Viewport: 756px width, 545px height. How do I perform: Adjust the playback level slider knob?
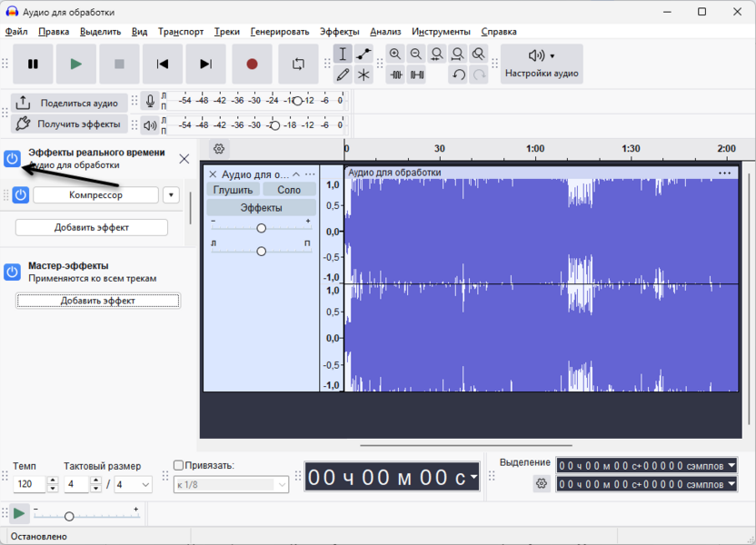click(x=274, y=125)
